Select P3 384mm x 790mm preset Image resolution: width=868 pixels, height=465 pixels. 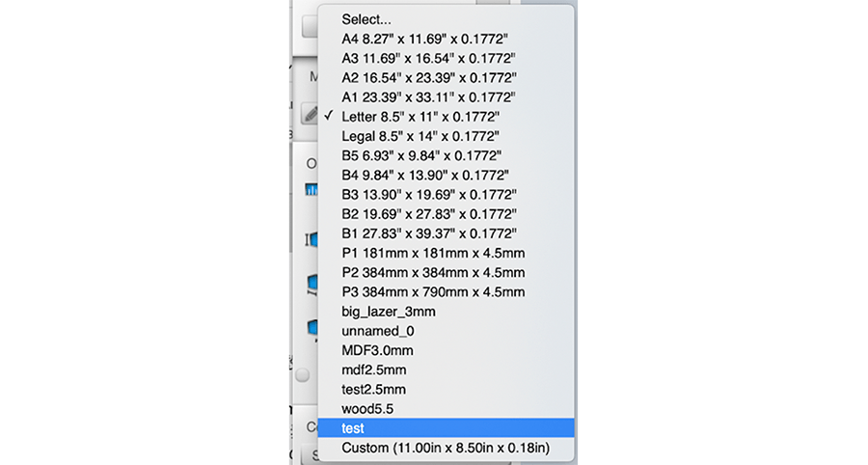pyautogui.click(x=446, y=291)
